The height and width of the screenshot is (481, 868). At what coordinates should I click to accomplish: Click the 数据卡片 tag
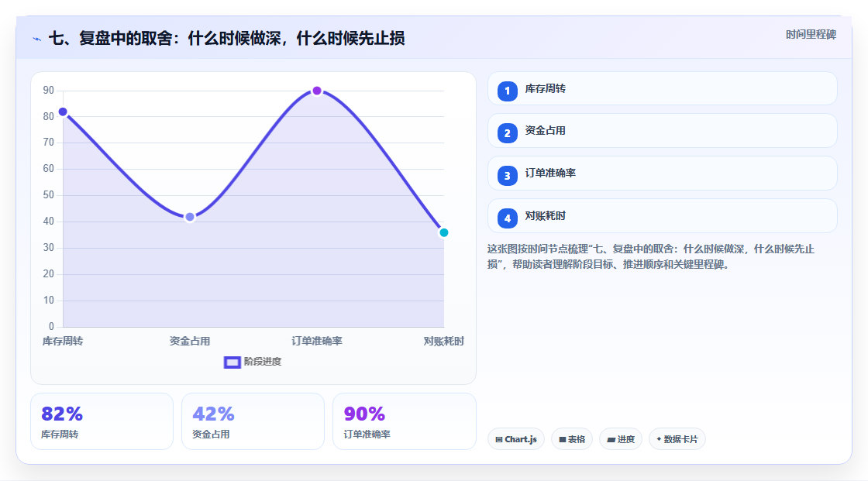coord(677,439)
